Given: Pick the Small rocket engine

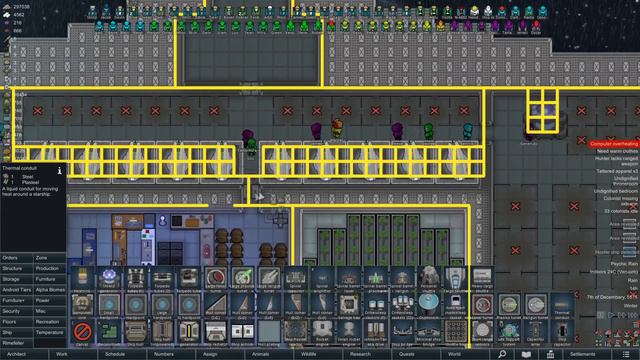Looking at the screenshot, I should point(349,333).
